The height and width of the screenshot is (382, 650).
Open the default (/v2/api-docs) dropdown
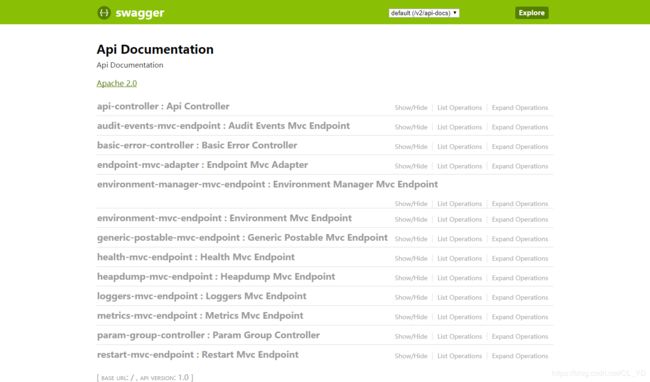pyautogui.click(x=424, y=13)
